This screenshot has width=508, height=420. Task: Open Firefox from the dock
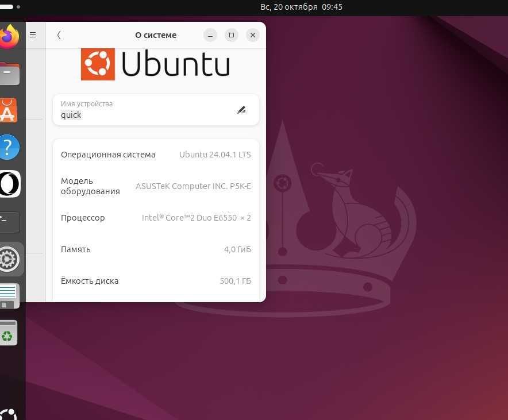click(x=9, y=36)
